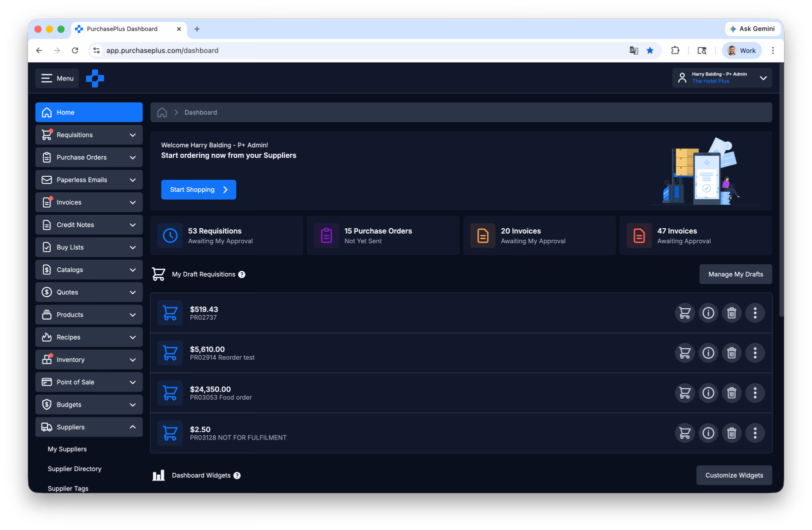Image resolution: width=812 pixels, height=530 pixels.
Task: Expand the Inventory sidebar section
Action: coord(89,360)
